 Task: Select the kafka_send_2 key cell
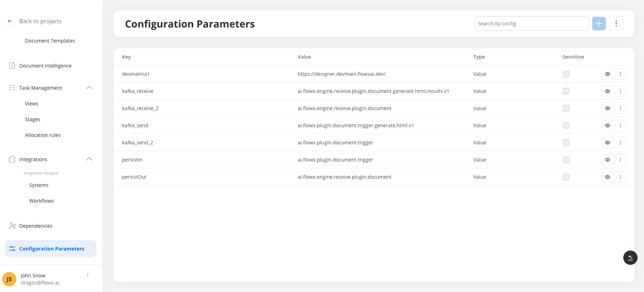[x=137, y=143]
